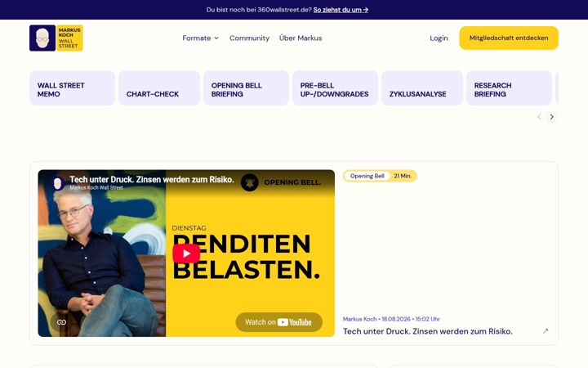
Task: Expand the Formate dropdown menu
Action: (x=200, y=38)
